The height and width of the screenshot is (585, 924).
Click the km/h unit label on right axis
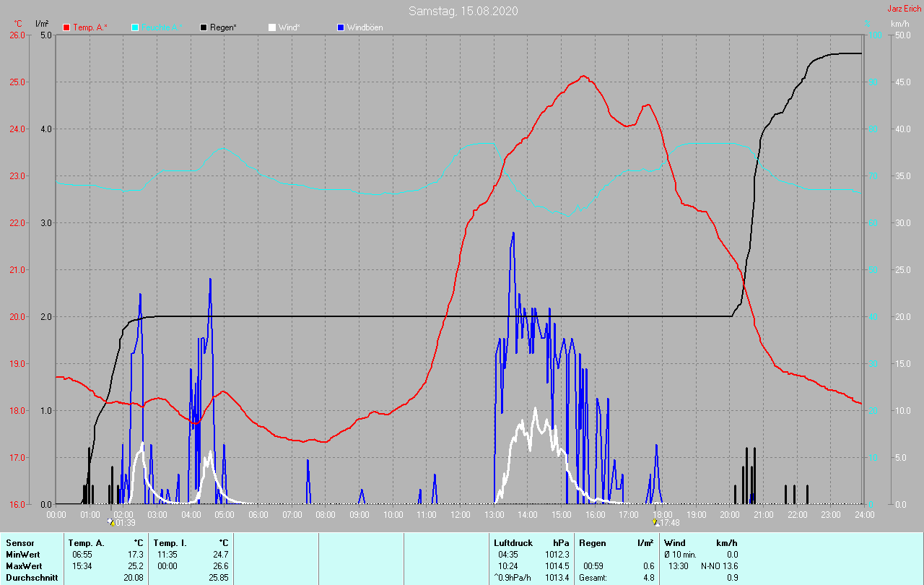[899, 24]
